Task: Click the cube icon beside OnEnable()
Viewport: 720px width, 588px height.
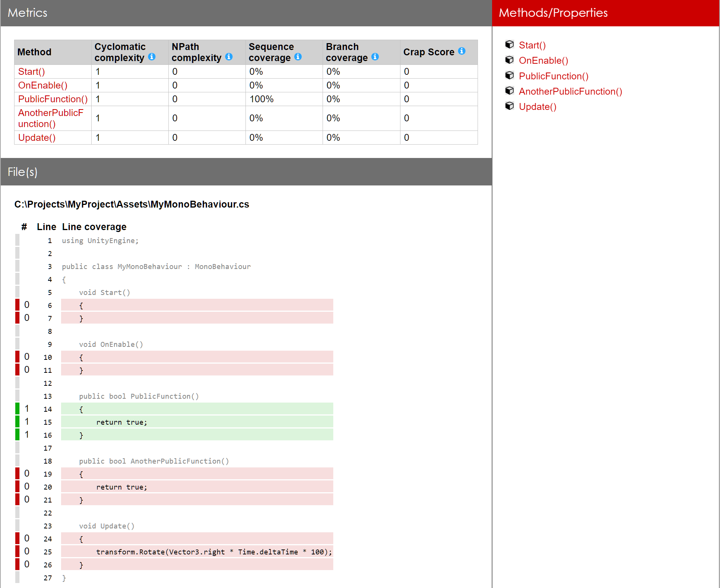Action: point(510,60)
